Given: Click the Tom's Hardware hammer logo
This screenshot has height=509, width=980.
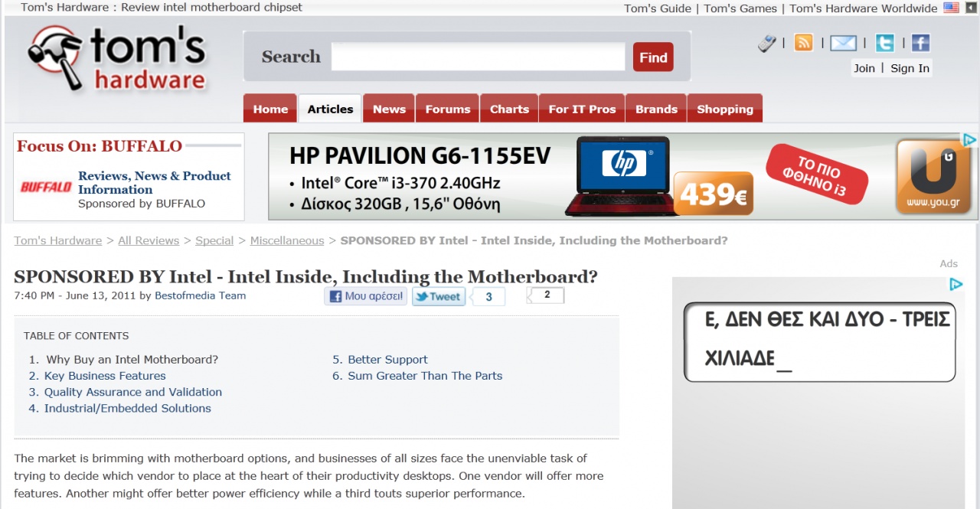Looking at the screenshot, I should tap(118, 58).
